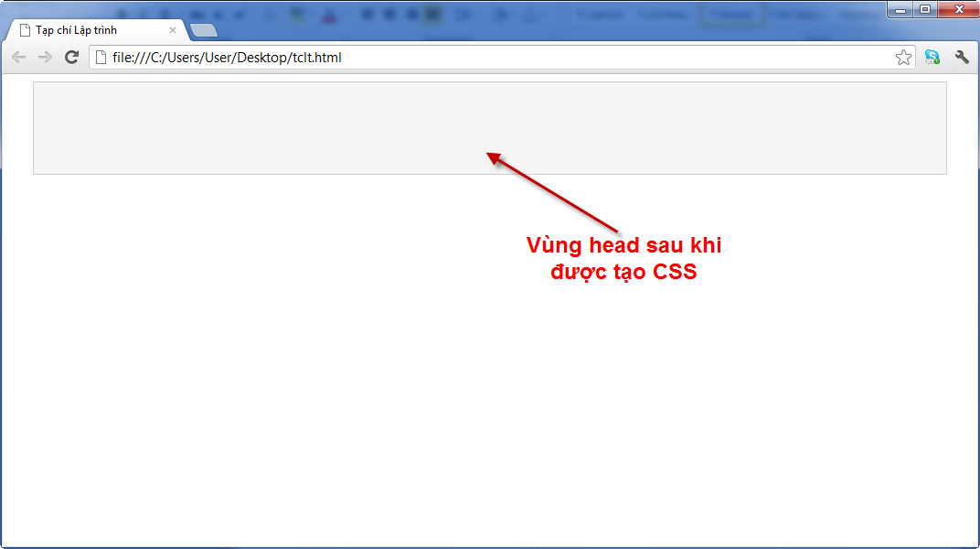Image resolution: width=980 pixels, height=549 pixels.
Task: Click the Forward navigation arrow
Action: point(45,58)
